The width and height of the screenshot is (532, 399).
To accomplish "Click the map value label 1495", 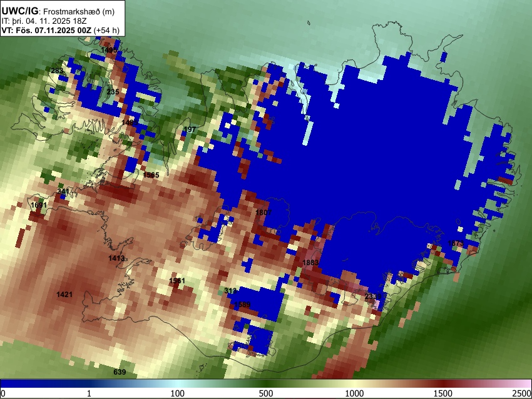I will (109, 50).
